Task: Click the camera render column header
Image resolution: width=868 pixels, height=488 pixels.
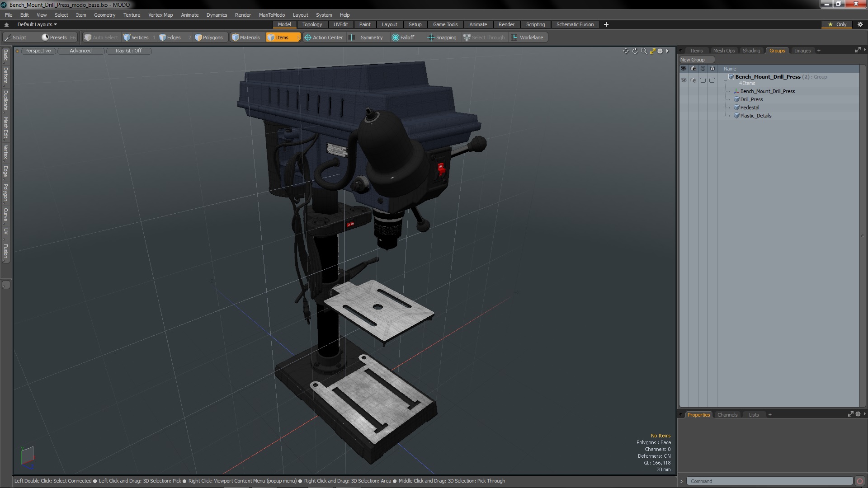Action: (x=693, y=69)
